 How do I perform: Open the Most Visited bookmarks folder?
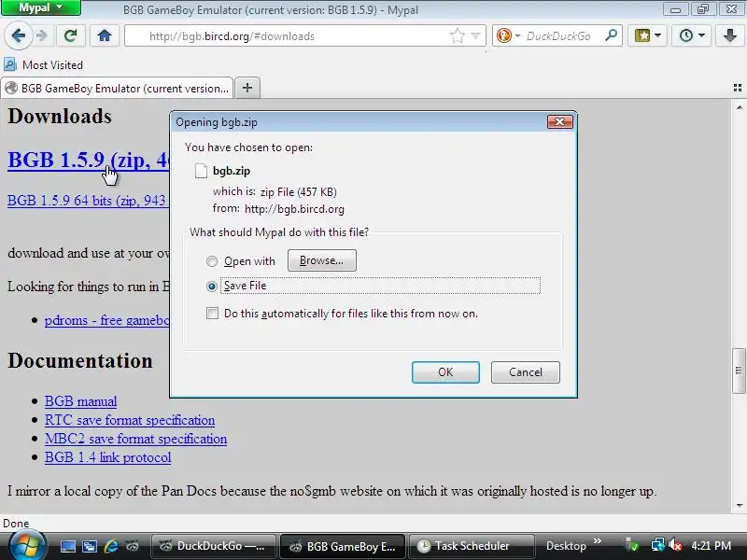click(43, 64)
